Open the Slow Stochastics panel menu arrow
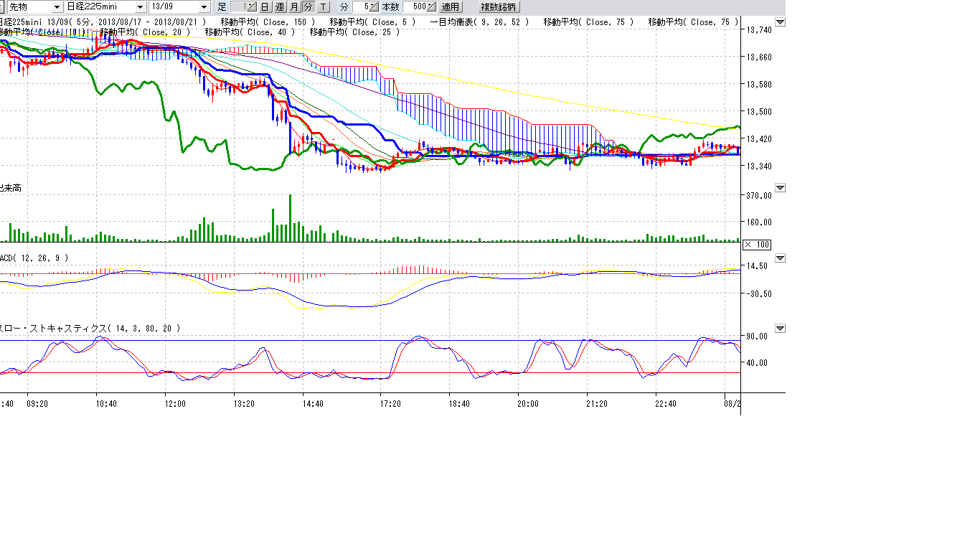The height and width of the screenshot is (551, 980). point(780,329)
